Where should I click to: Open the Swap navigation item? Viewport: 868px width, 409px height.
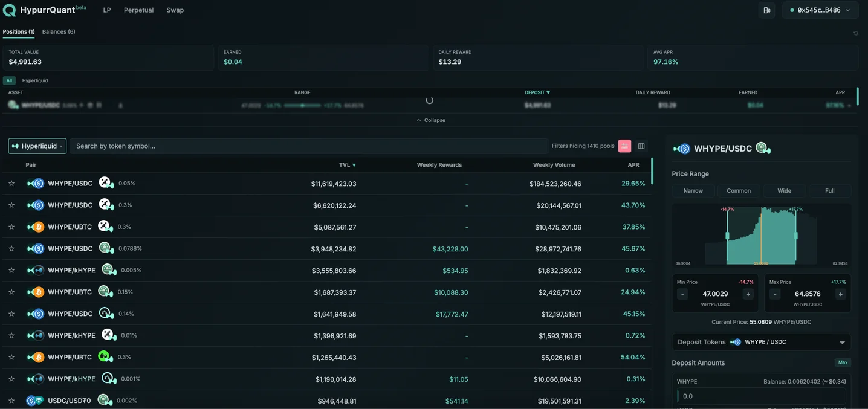(175, 10)
